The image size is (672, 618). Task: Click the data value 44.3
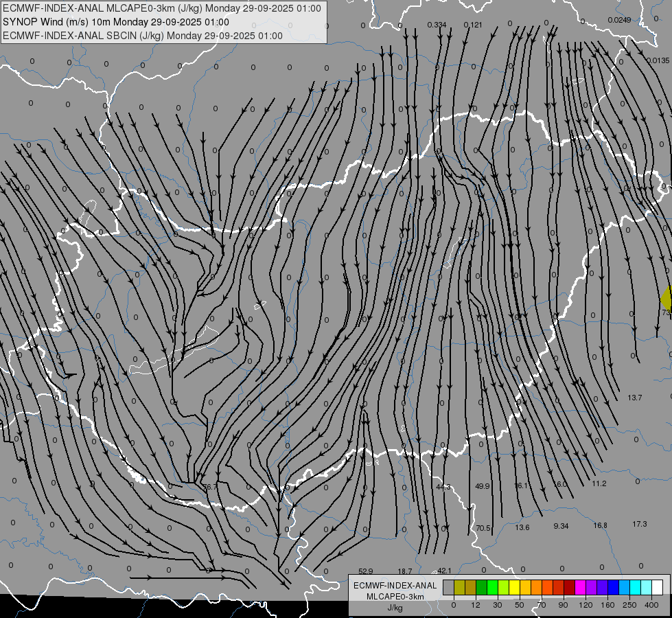[443, 487]
